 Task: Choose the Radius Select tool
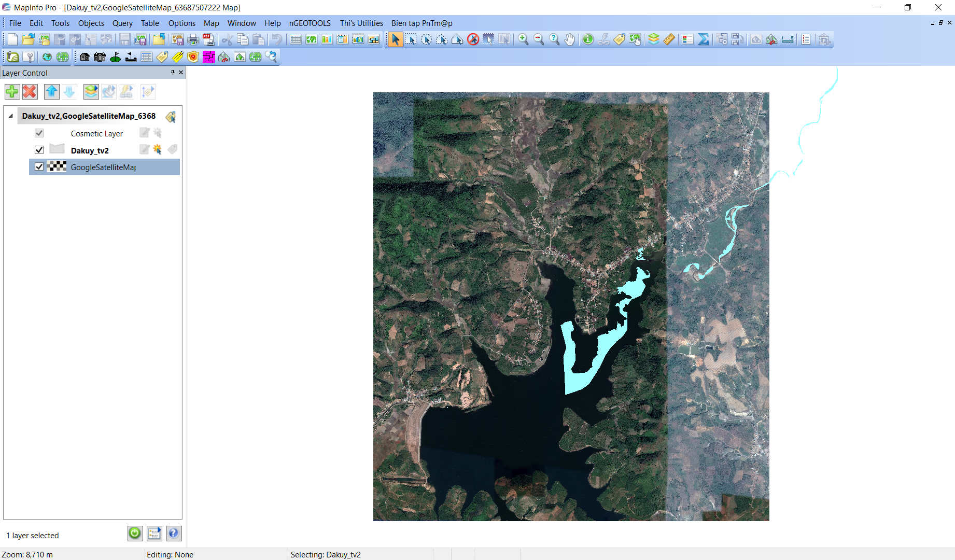point(426,39)
